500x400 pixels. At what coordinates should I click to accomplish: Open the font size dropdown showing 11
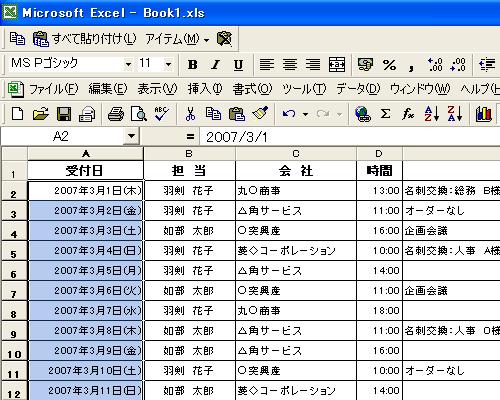pos(168,64)
